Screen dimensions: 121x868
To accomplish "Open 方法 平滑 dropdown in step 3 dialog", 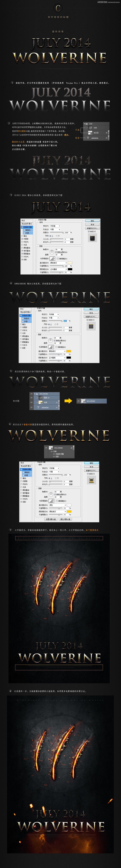I will pos(55,229).
